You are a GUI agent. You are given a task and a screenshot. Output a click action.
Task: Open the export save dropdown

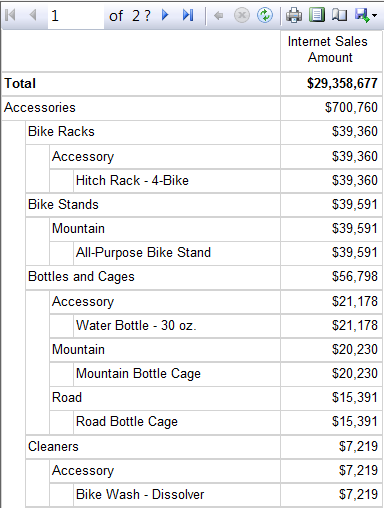pyautogui.click(x=366, y=15)
